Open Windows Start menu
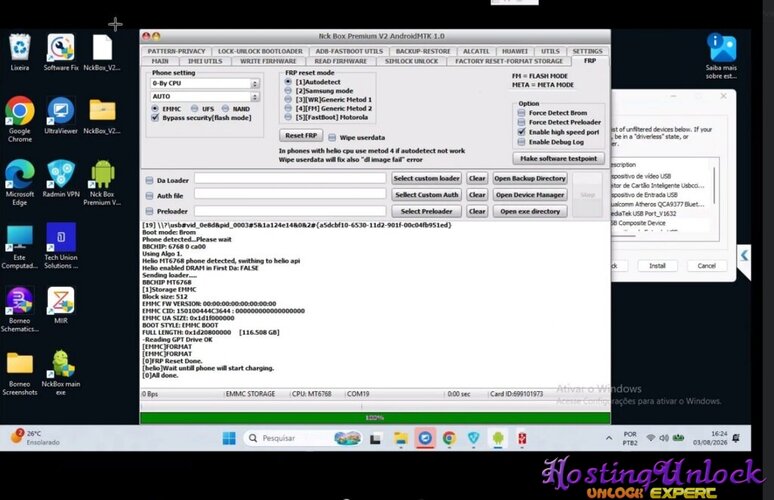This screenshot has width=774, height=500. (x=229, y=438)
